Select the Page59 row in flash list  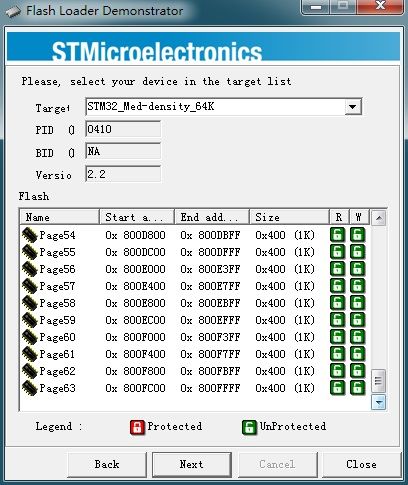194,320
